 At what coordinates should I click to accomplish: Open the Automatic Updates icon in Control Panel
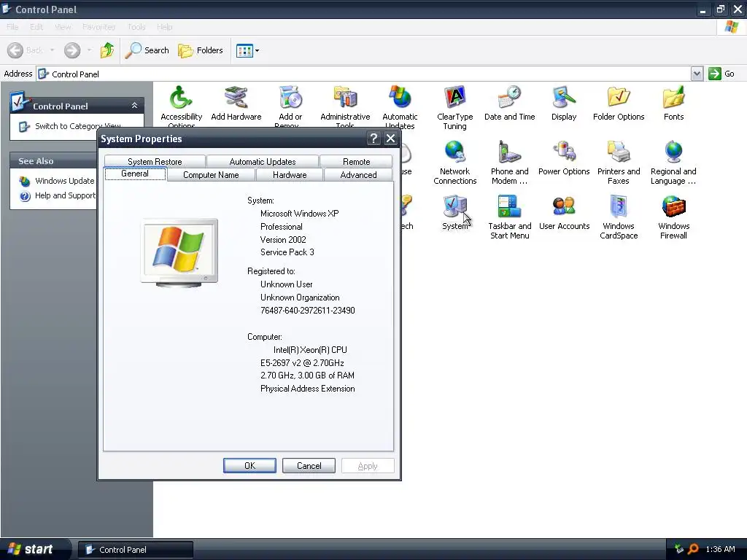point(400,106)
